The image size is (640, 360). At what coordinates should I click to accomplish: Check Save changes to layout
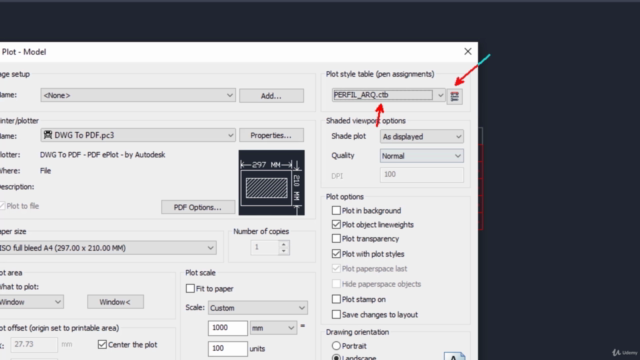(336, 315)
